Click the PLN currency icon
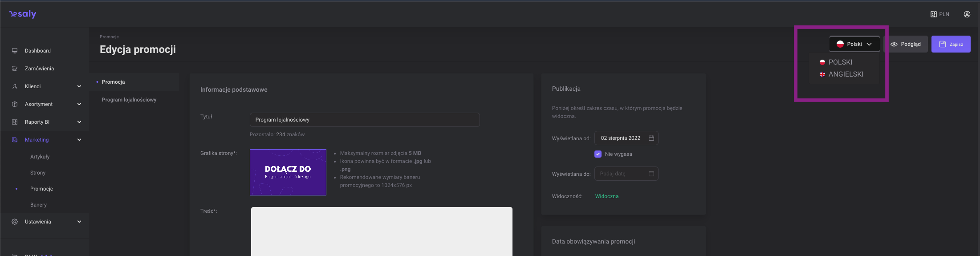980x256 pixels. pos(933,14)
